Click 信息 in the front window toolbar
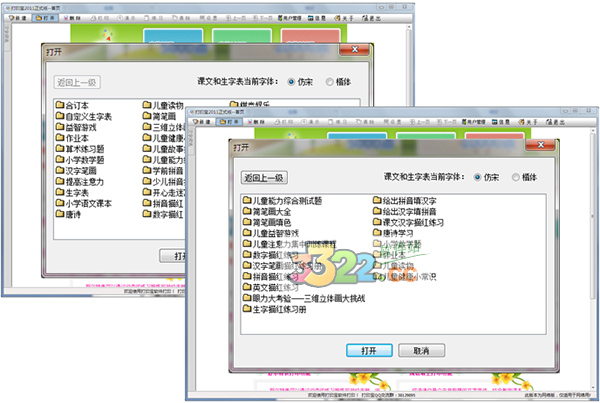600x403 pixels. [501, 122]
